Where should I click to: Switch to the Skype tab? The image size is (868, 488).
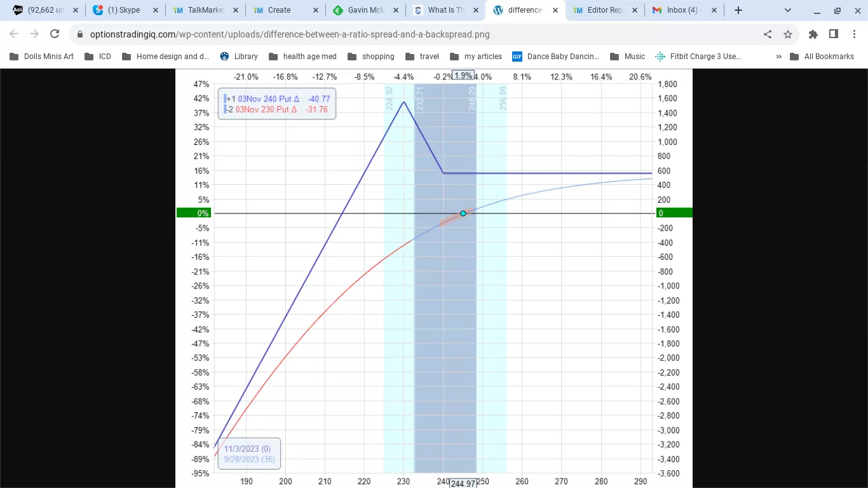point(124,10)
